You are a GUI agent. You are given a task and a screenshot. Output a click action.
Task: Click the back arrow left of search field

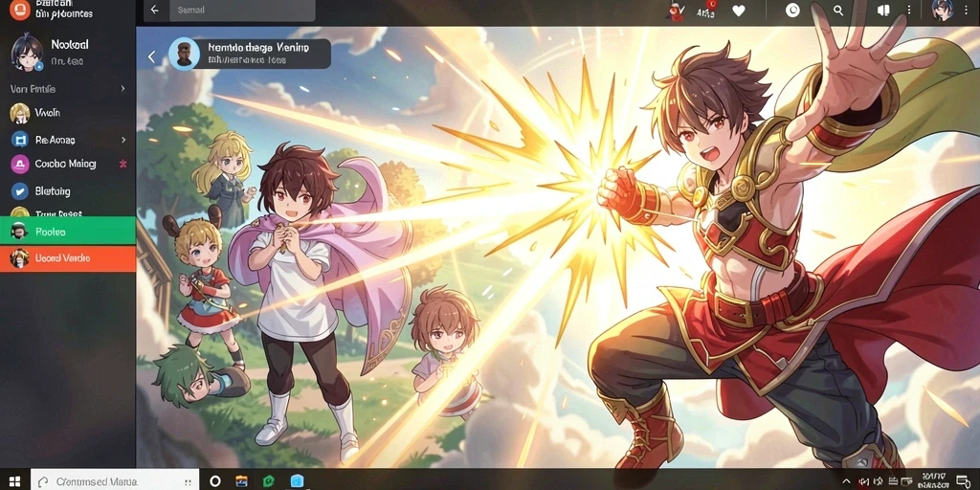click(x=155, y=10)
